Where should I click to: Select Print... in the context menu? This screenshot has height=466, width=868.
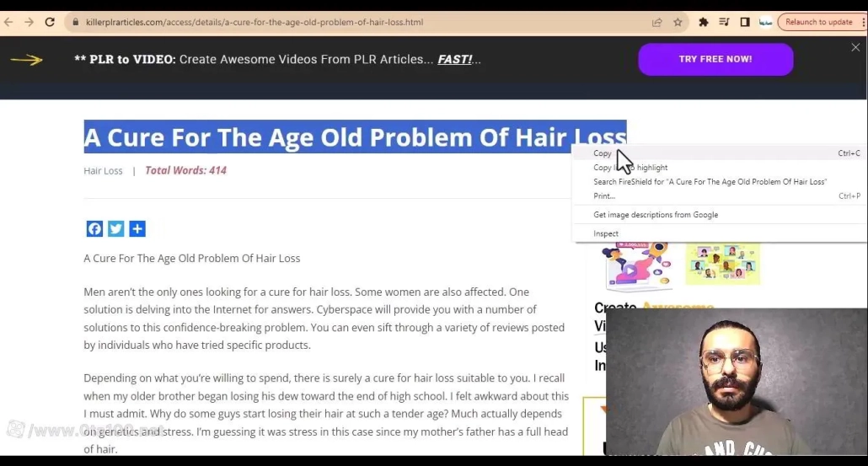coord(604,196)
